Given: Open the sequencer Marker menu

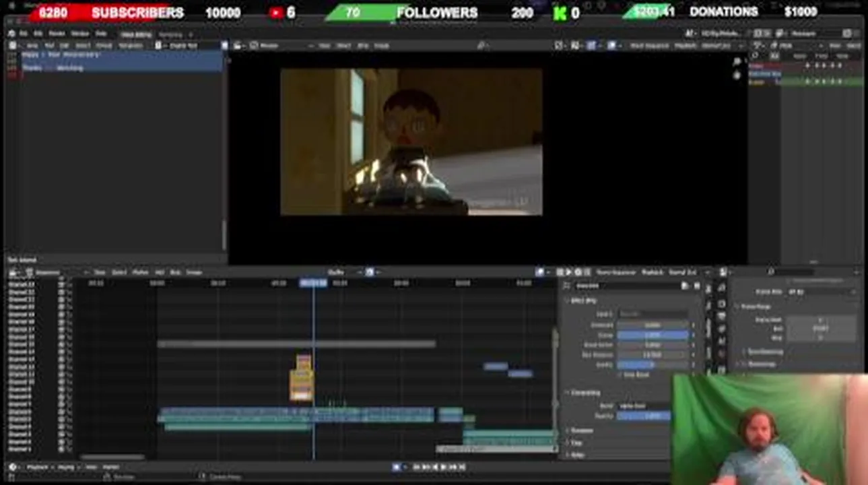Looking at the screenshot, I should 140,272.
